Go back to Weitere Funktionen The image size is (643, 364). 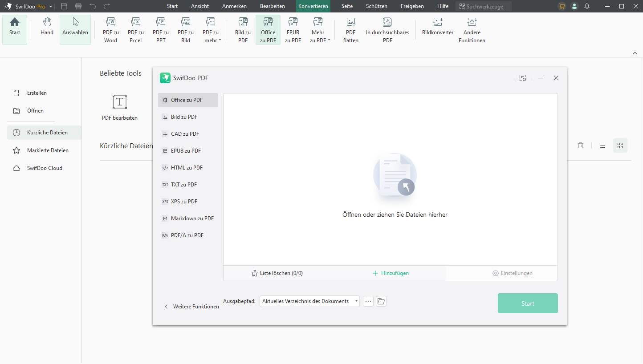point(191,307)
